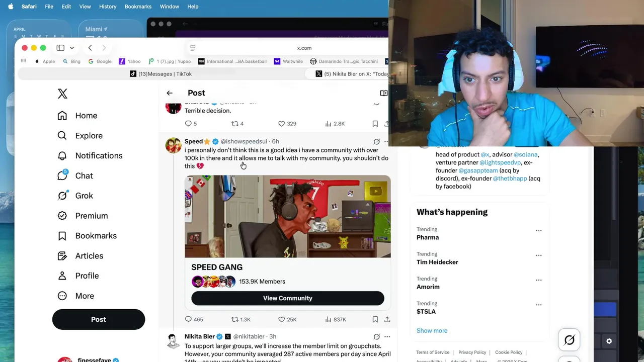Screen dimensions: 644x362
Task: Open Waitwhile bookmark in favorites bar
Action: click(x=288, y=61)
